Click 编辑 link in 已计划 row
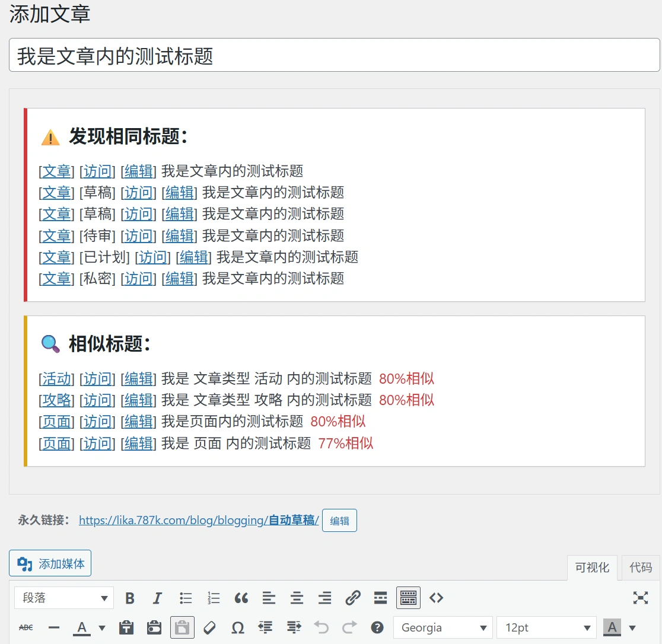Image resolution: width=662 pixels, height=644 pixels. (x=194, y=257)
